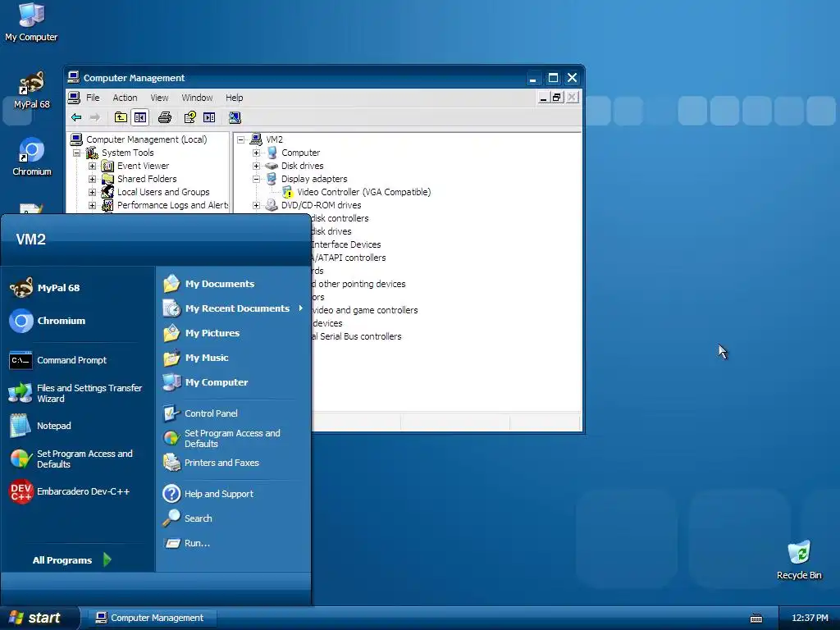This screenshot has height=630, width=840.
Task: Expand Performance Logs and Alerts node
Action: click(x=92, y=205)
